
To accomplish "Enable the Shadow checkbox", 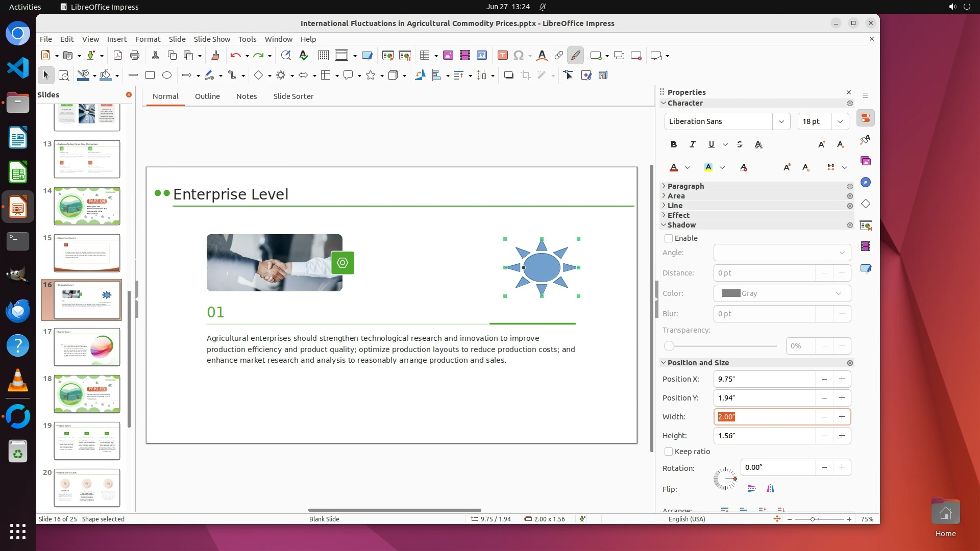I will [x=669, y=238].
